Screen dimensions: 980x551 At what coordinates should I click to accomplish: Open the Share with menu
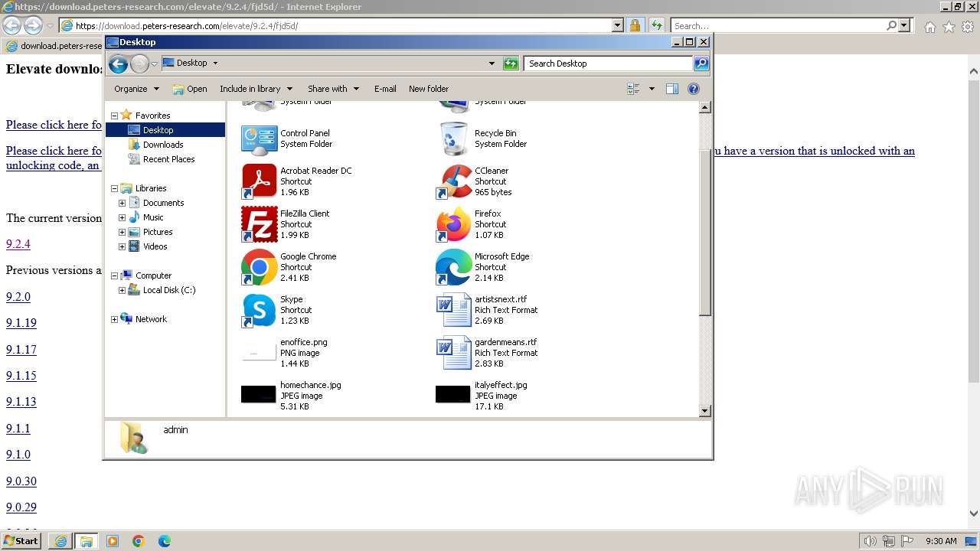tap(333, 89)
